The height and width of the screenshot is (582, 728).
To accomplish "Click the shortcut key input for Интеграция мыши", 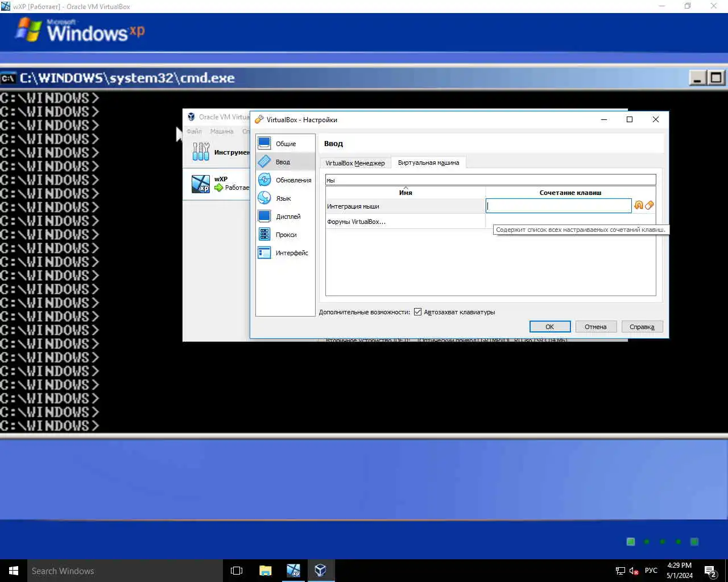I will click(x=559, y=206).
